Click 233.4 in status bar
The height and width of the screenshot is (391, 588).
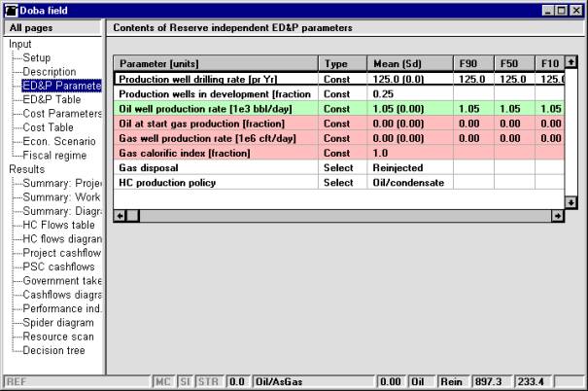533,381
